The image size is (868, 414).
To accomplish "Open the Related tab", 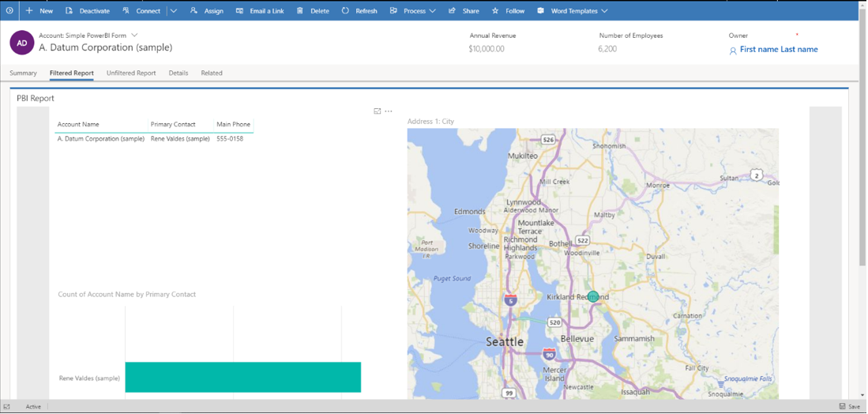I will [212, 73].
